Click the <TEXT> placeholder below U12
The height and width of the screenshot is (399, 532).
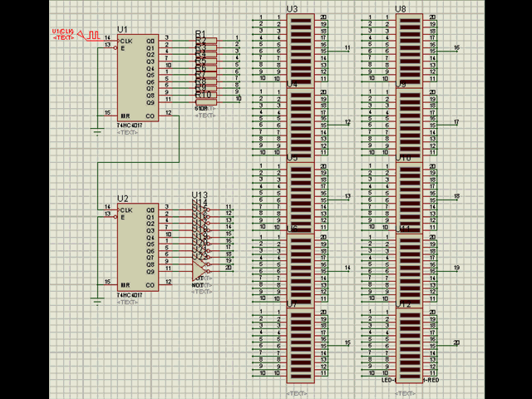click(406, 393)
